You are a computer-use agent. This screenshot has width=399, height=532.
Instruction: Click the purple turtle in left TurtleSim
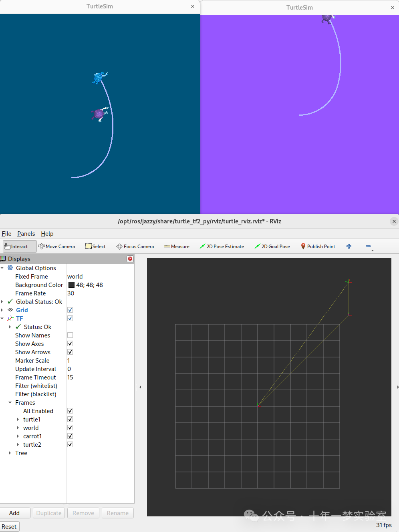(x=99, y=114)
